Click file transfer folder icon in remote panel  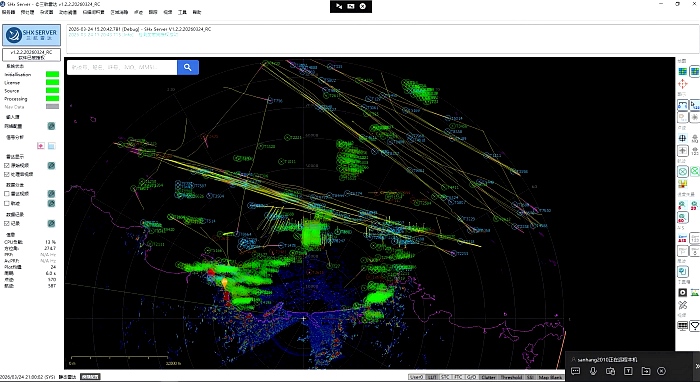pos(645,371)
